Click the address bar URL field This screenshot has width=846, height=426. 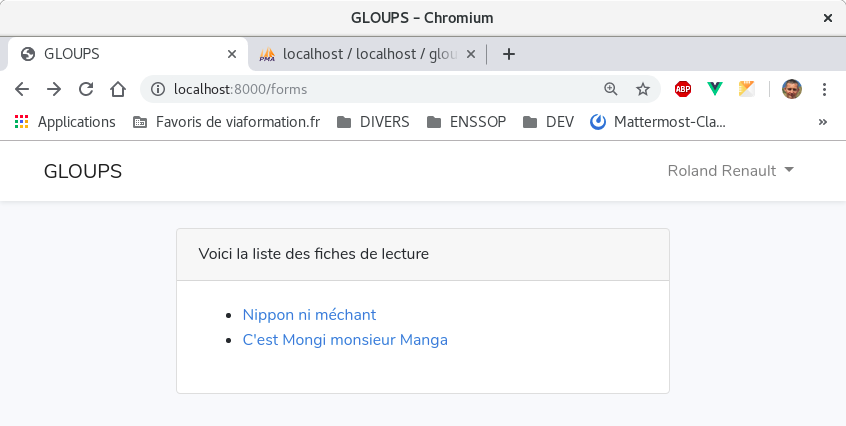coord(380,89)
